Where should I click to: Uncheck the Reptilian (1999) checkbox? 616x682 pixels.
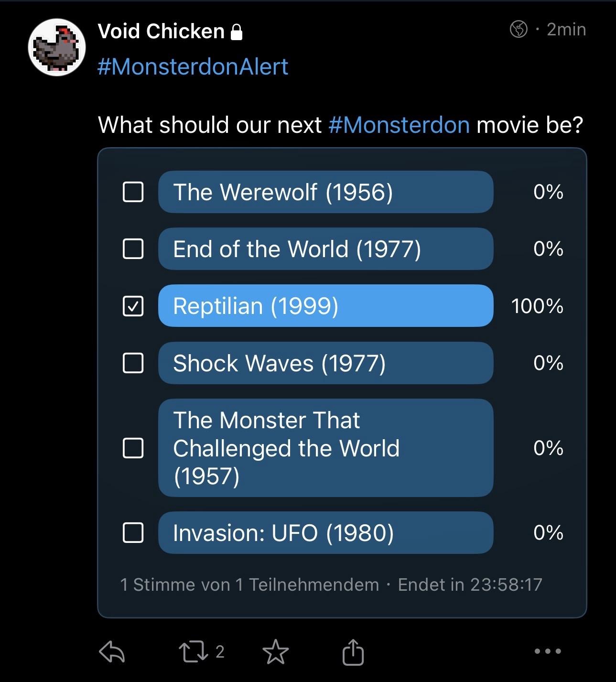(133, 306)
